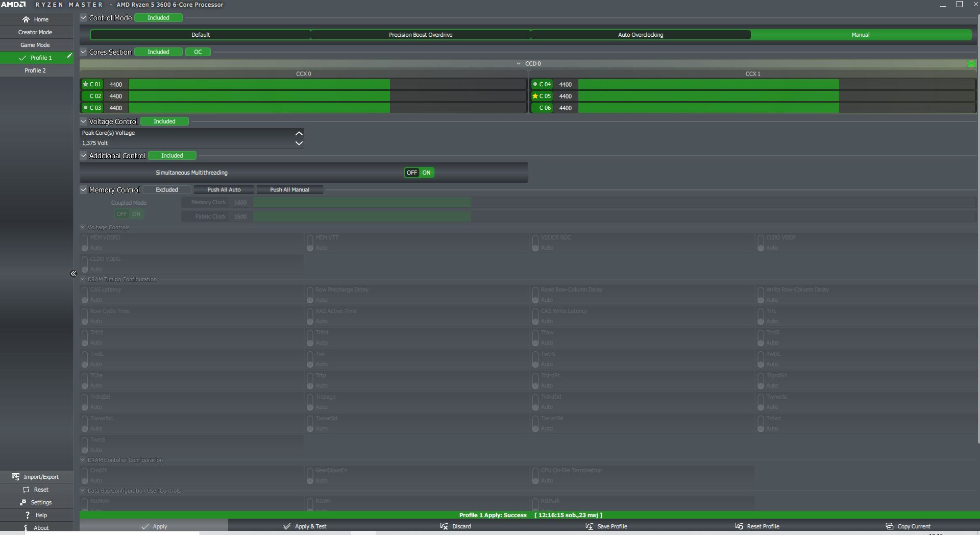
Task: Collapse the sidebar with the double-chevron icon
Action: pyautogui.click(x=73, y=274)
